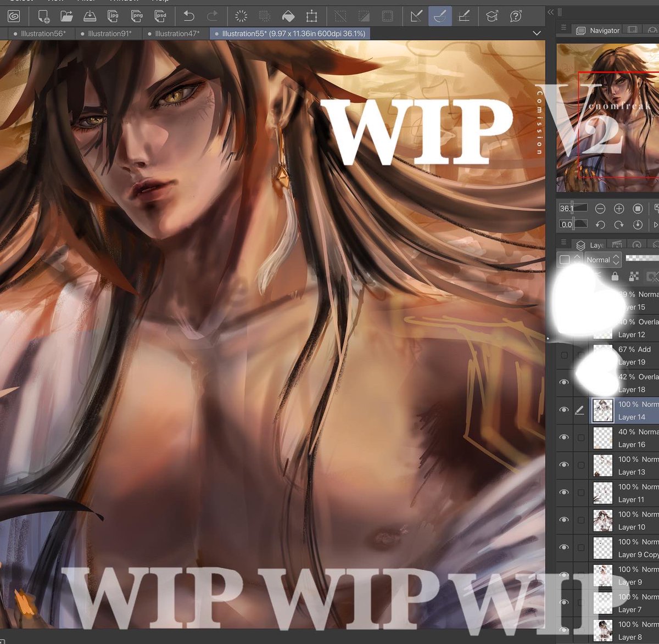This screenshot has height=644, width=659.
Task: Zoom in in the Navigator
Action: 619,209
